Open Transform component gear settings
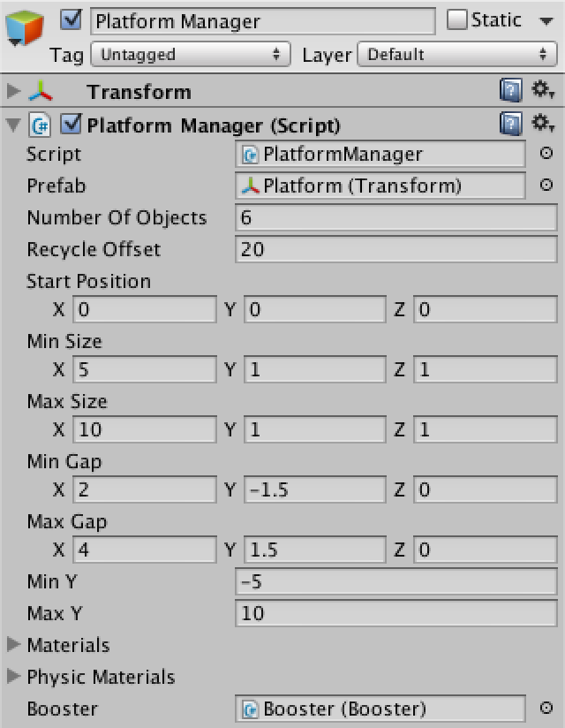565x728 pixels. (542, 89)
